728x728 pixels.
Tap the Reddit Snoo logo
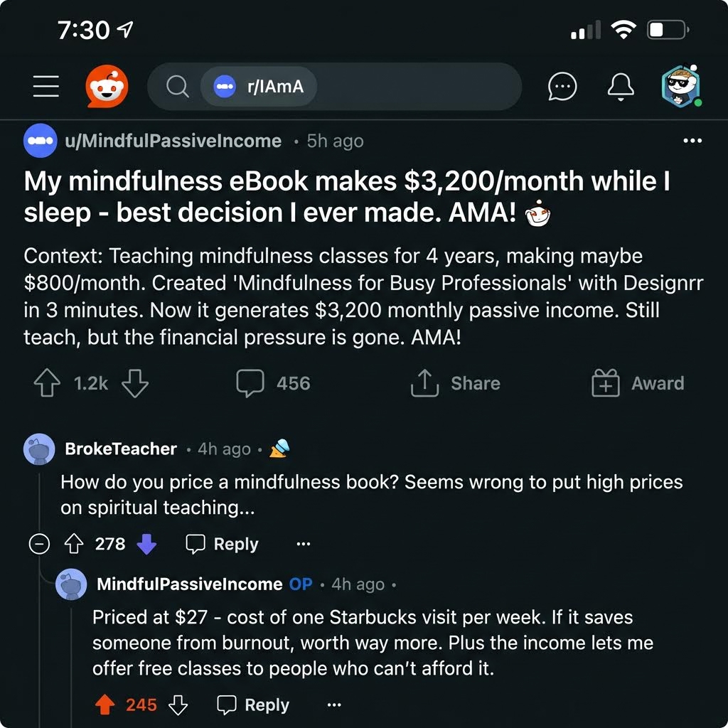tap(107, 86)
